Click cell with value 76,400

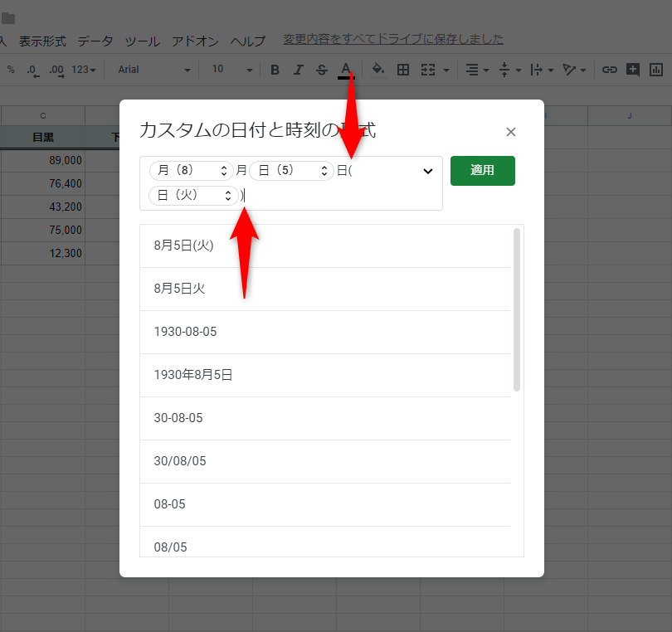(43, 183)
